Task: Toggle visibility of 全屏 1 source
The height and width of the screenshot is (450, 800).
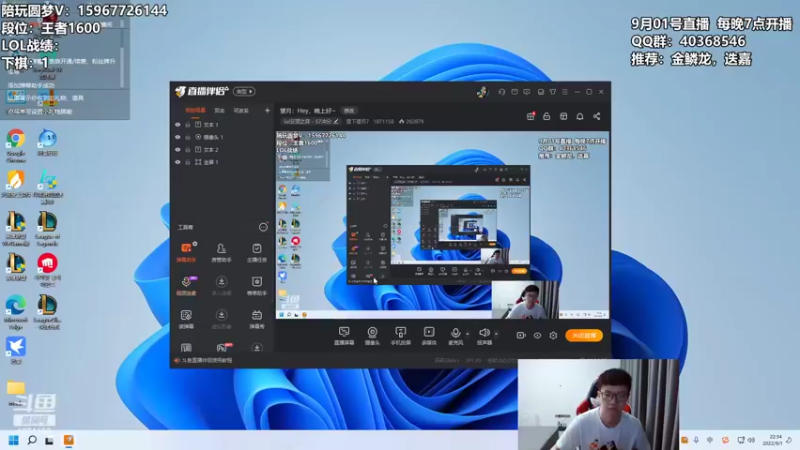Action: pos(178,162)
